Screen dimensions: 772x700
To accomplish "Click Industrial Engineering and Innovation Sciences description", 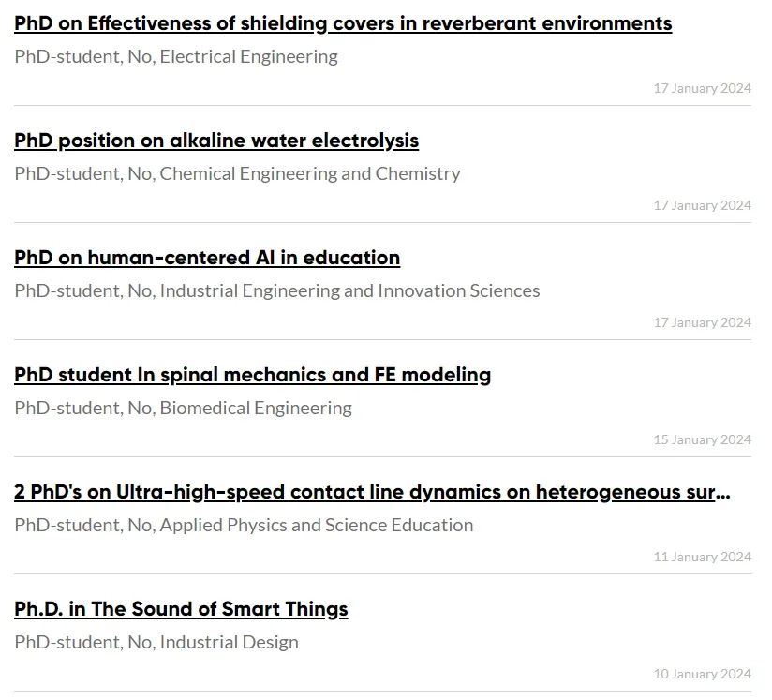I will [x=276, y=291].
